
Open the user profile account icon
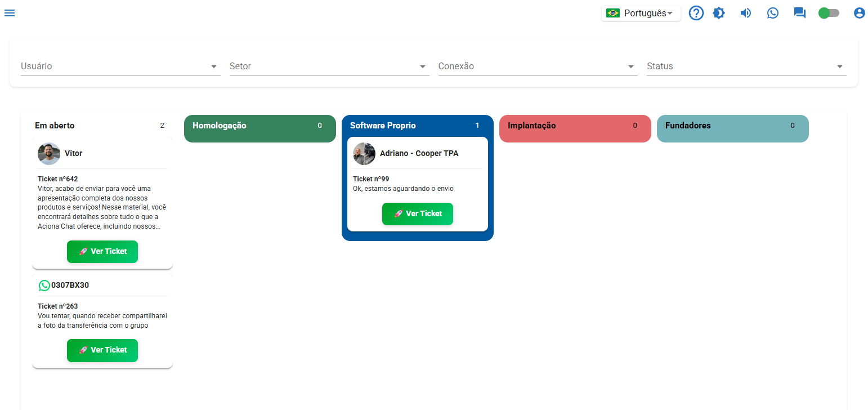pyautogui.click(x=859, y=13)
